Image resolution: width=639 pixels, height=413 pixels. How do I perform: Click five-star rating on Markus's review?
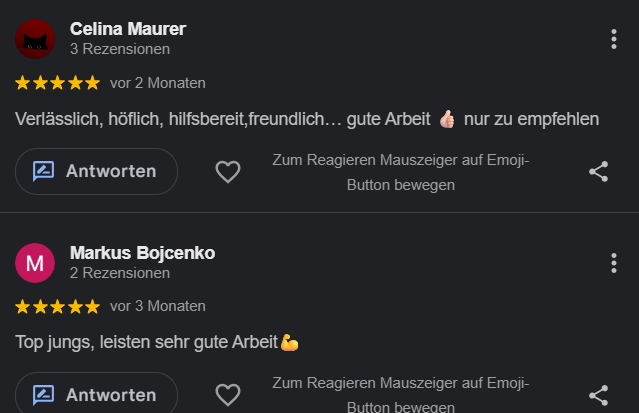(x=58, y=306)
